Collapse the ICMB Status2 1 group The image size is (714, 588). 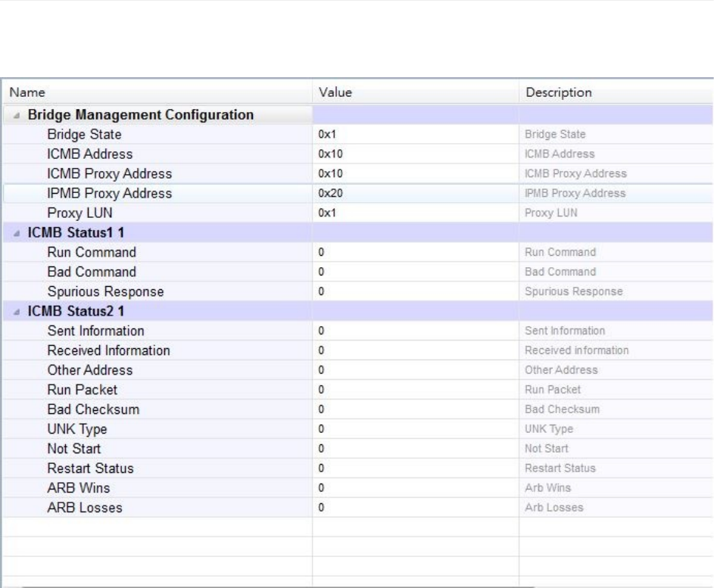(x=17, y=312)
